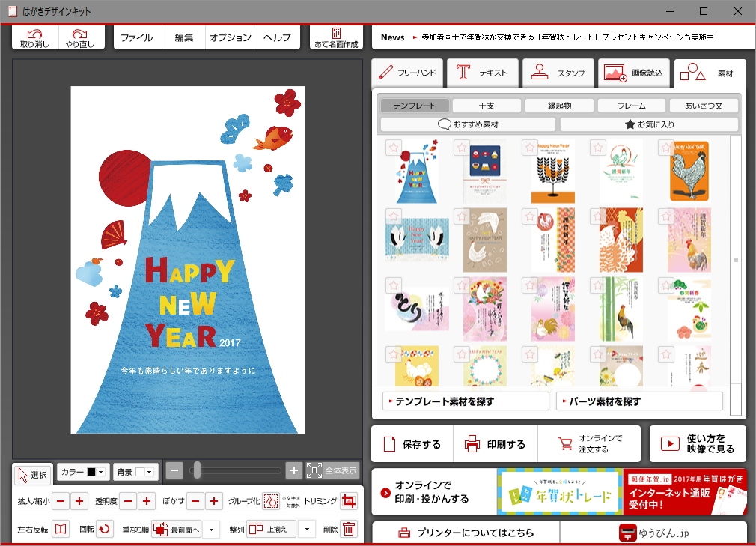Decrease 拡大/縮小 size with minus

pos(61,501)
